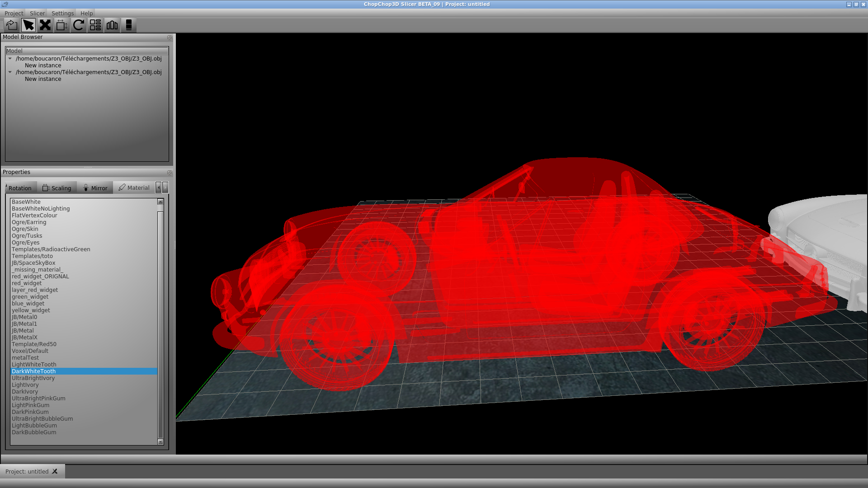Activate the four-arrow move tool
Viewport: 868px width, 488px height.
coord(45,25)
